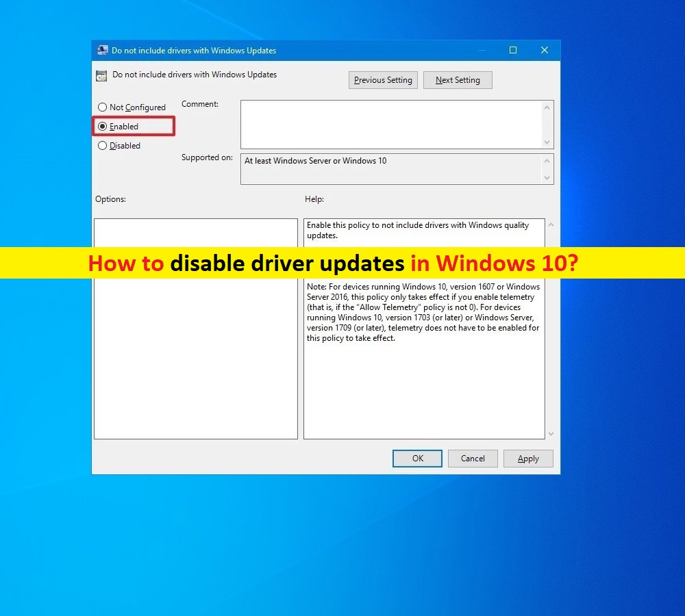This screenshot has width=685, height=616.
Task: Click the Supported on scroll up arrow
Action: pos(547,161)
